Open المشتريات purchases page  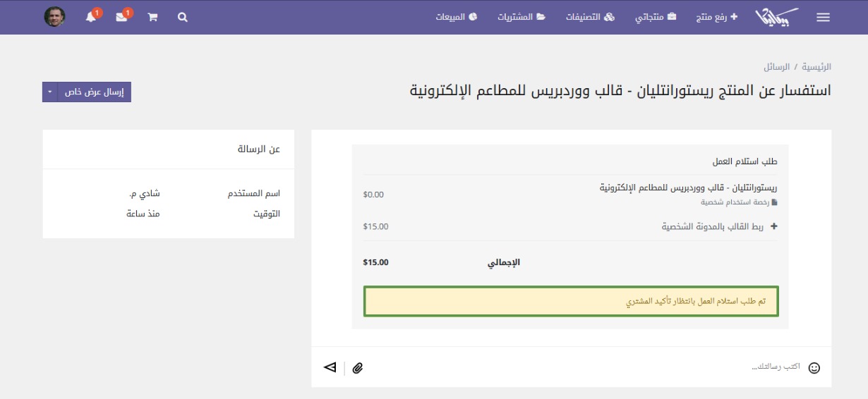pos(522,16)
